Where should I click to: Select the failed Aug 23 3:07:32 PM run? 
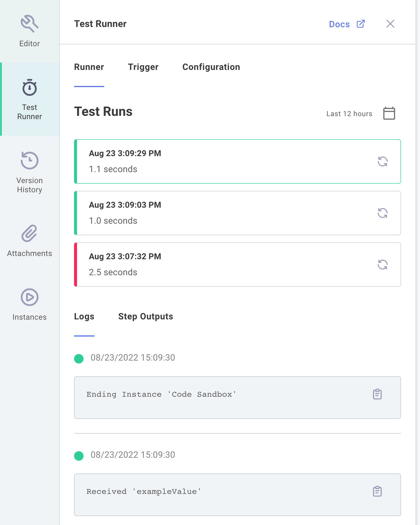pos(207,265)
